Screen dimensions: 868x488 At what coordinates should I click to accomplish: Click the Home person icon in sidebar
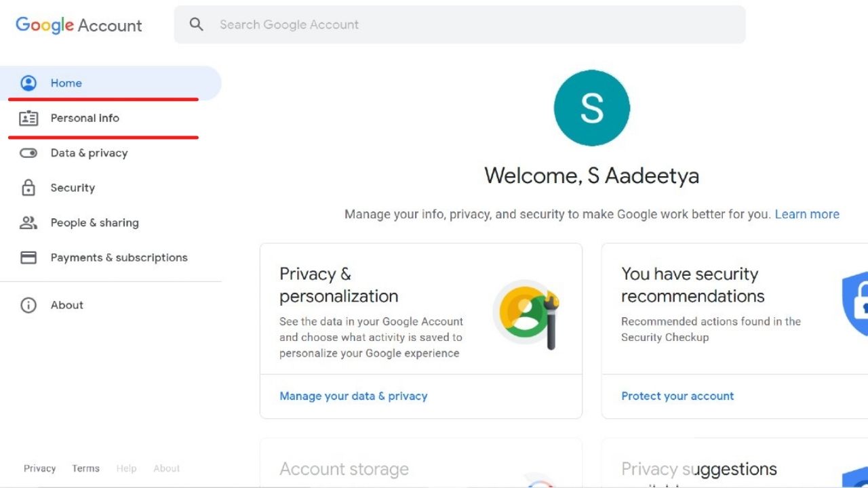(x=28, y=83)
